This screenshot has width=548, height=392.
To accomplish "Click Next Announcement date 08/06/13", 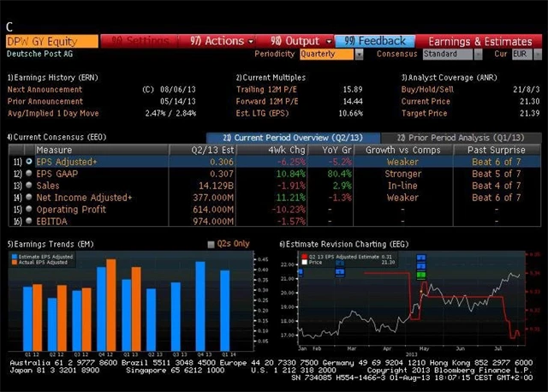I will pos(178,89).
